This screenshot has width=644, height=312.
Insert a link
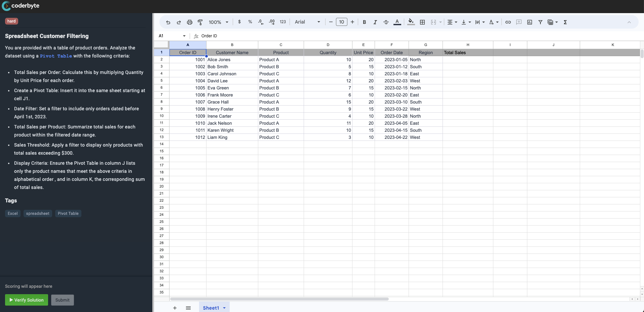click(x=508, y=22)
